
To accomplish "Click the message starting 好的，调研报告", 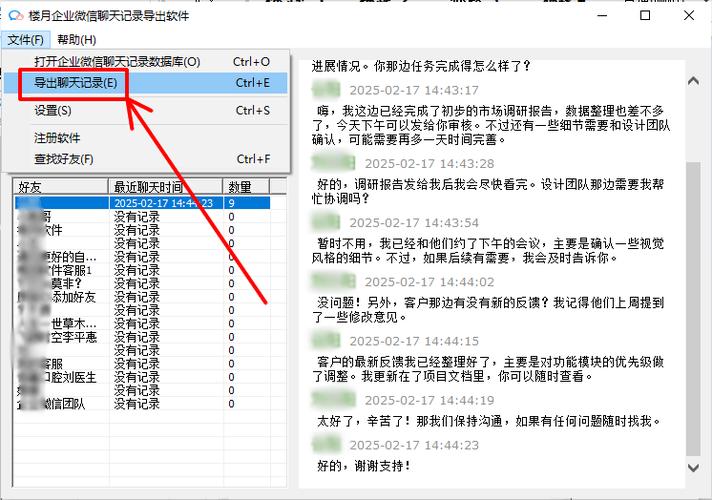I will [x=488, y=191].
